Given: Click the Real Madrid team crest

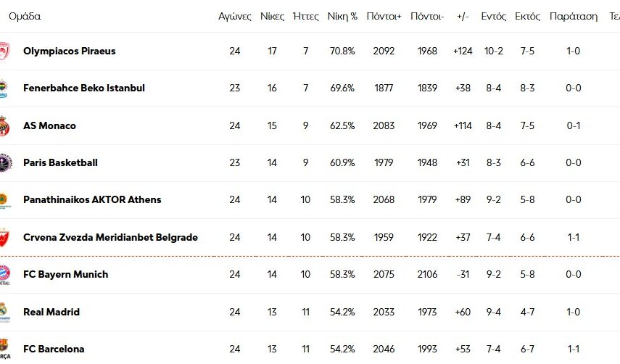Looking at the screenshot, I should (4, 313).
